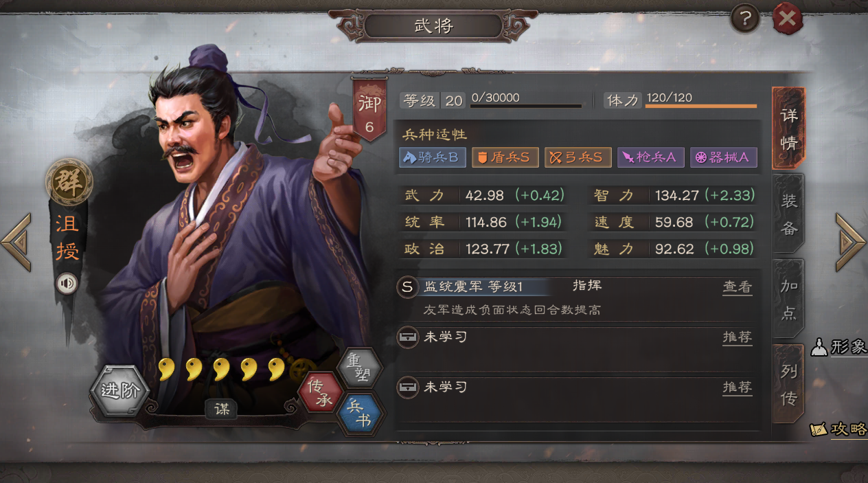Click the first 推荐 link

(738, 337)
